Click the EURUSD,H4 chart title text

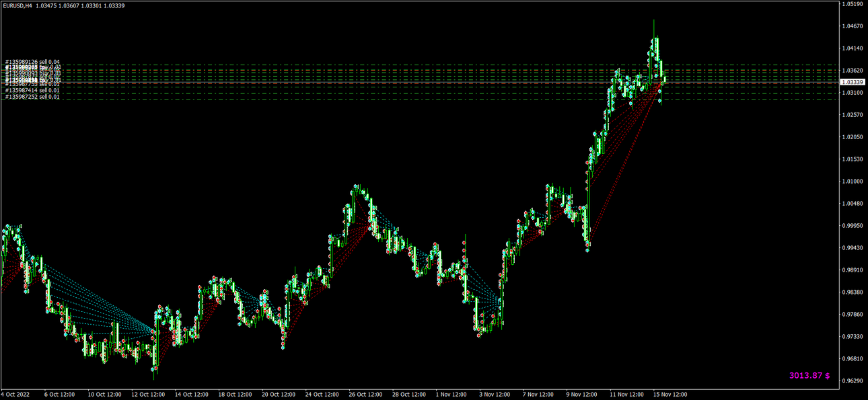point(17,5)
